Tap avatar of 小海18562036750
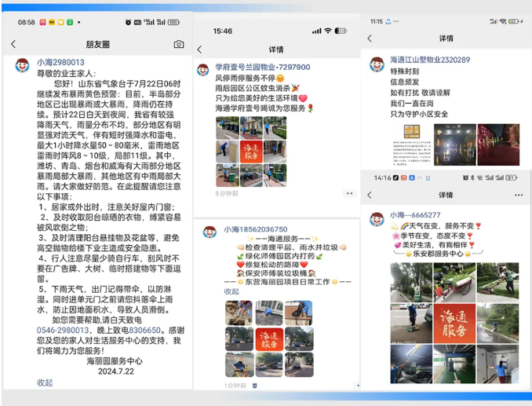Screen dimensions: 532x406 pyautogui.click(x=210, y=232)
